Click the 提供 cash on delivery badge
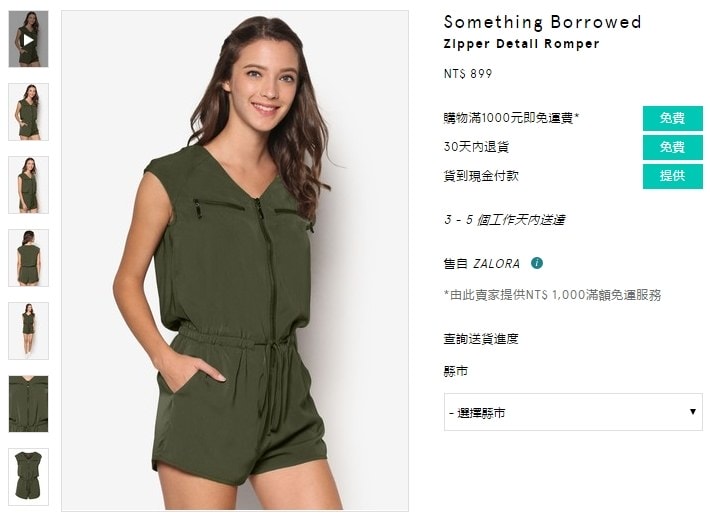This screenshot has width=710, height=525. click(x=672, y=176)
